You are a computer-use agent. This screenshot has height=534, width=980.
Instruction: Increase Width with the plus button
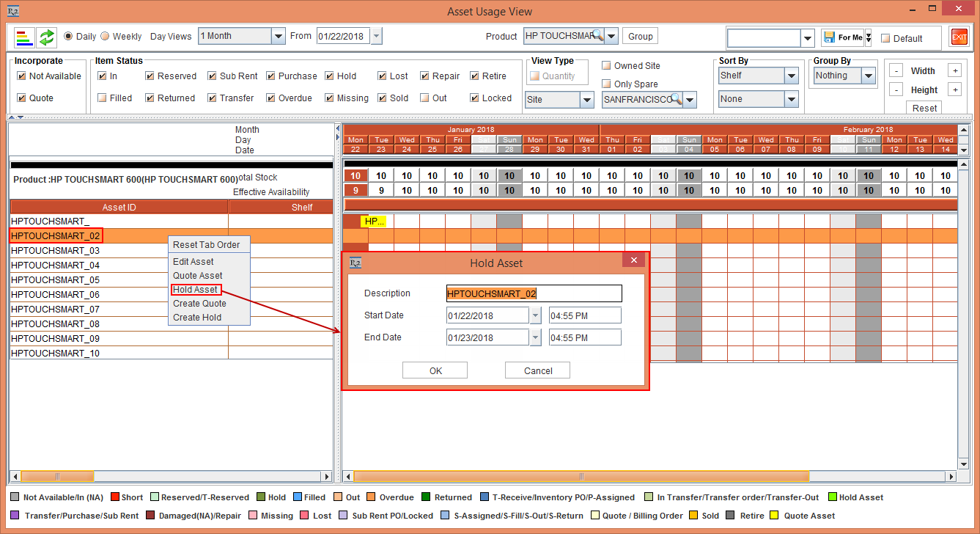954,71
